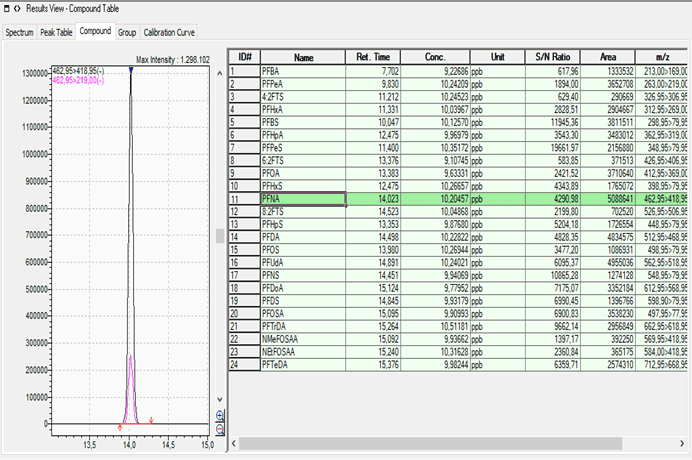Open the Calibration Curve tab
This screenshot has width=692, height=460.
pos(169,32)
